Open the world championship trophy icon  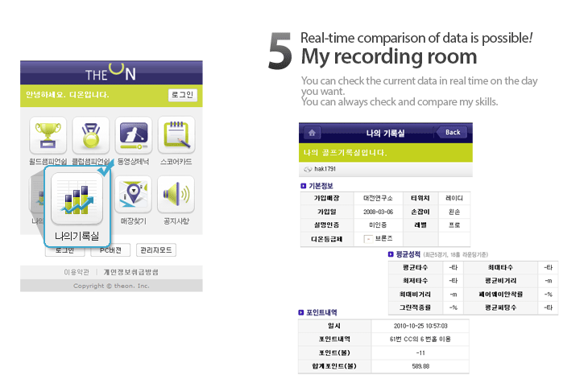(x=48, y=135)
